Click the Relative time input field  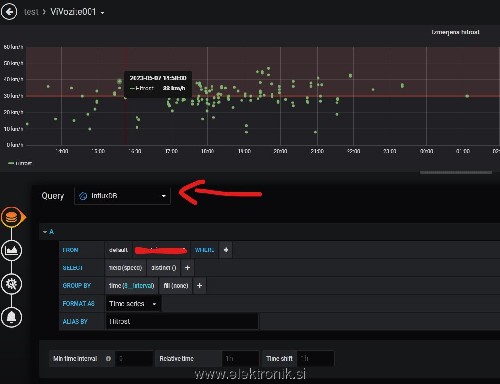pyautogui.click(x=240, y=359)
